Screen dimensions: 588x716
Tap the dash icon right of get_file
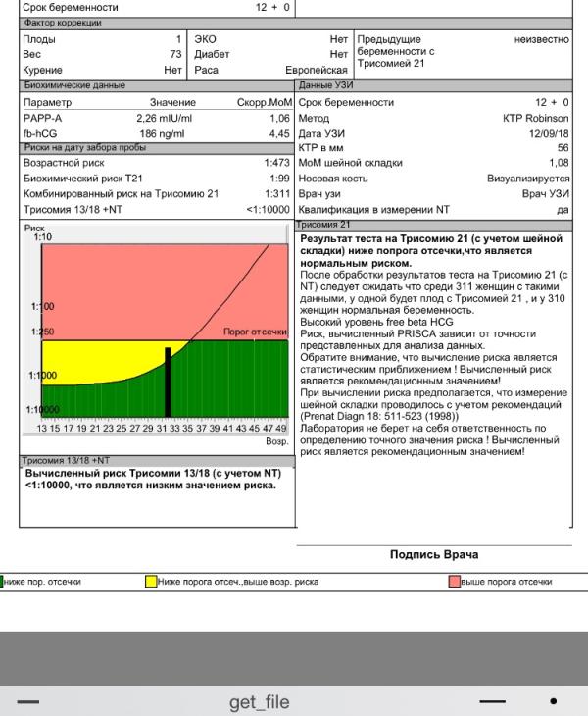pyautogui.click(x=493, y=702)
